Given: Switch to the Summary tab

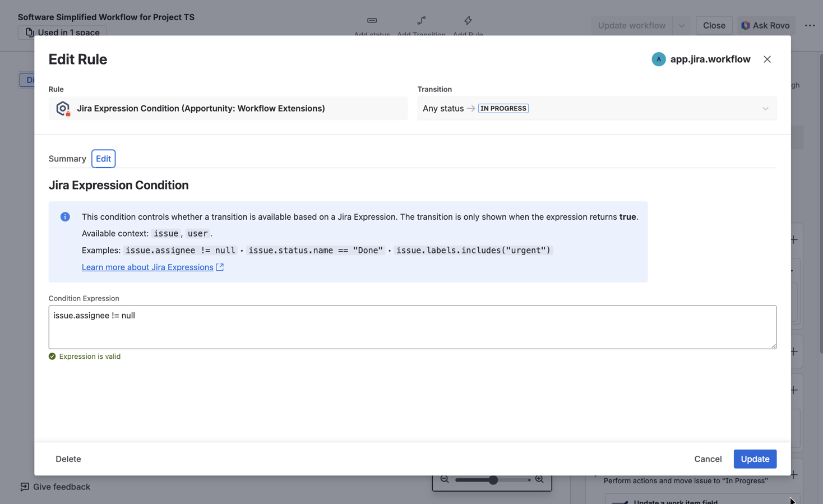Looking at the screenshot, I should 67,159.
